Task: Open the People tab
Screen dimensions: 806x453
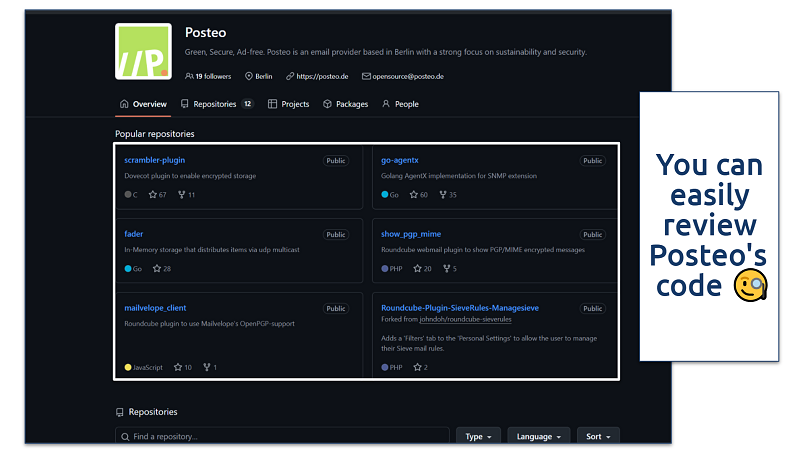Action: coord(400,104)
